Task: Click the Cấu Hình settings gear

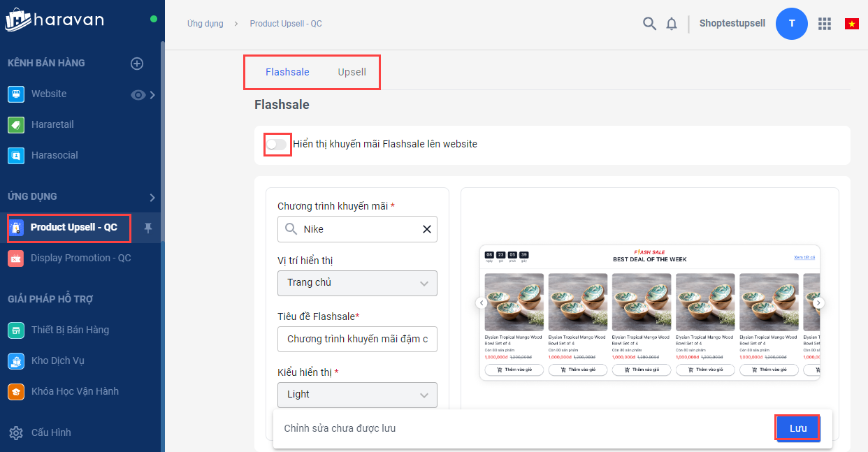Action: [17, 432]
